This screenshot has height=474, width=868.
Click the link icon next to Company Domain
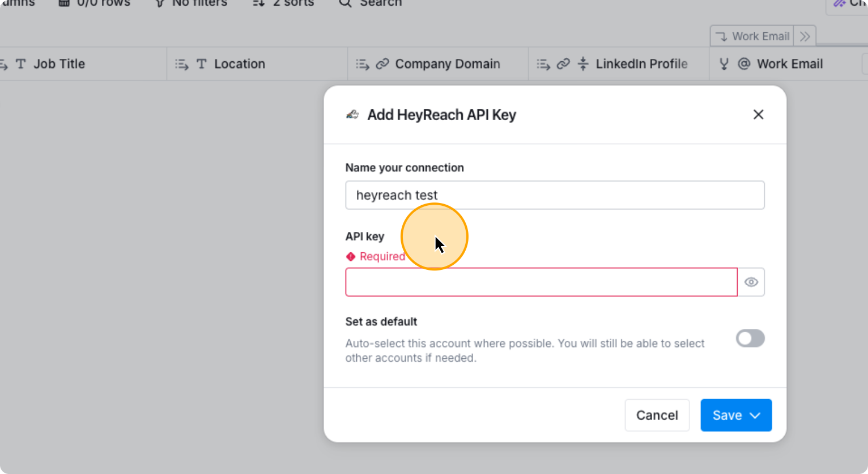tap(382, 64)
